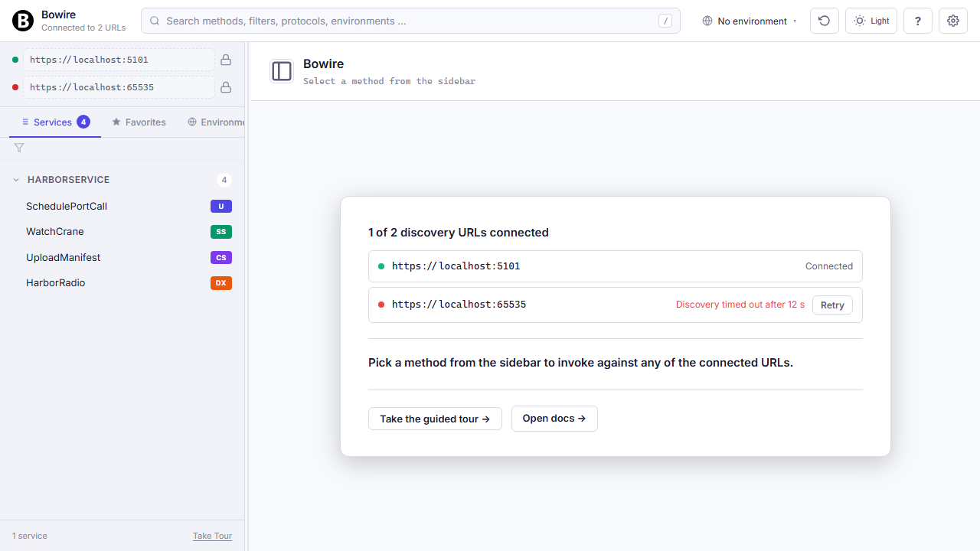The image size is (980, 551).
Task: Click the globe icon beside No environment
Action: (x=707, y=21)
